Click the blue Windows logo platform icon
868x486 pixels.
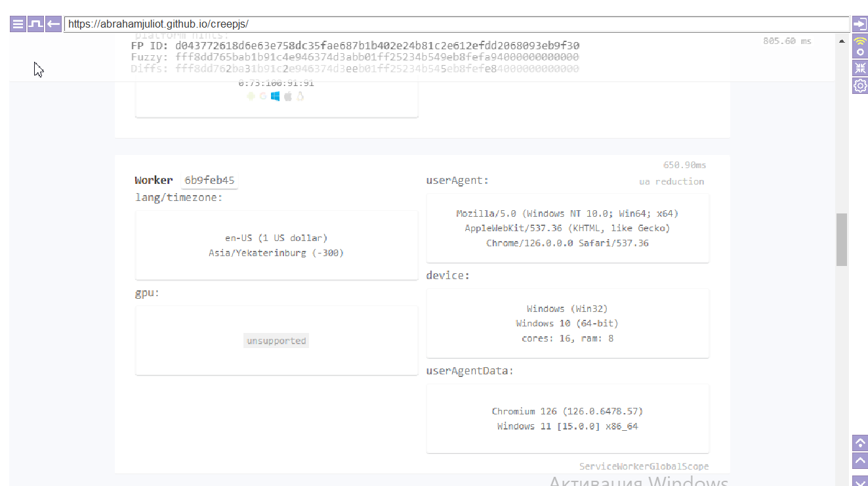coord(275,97)
